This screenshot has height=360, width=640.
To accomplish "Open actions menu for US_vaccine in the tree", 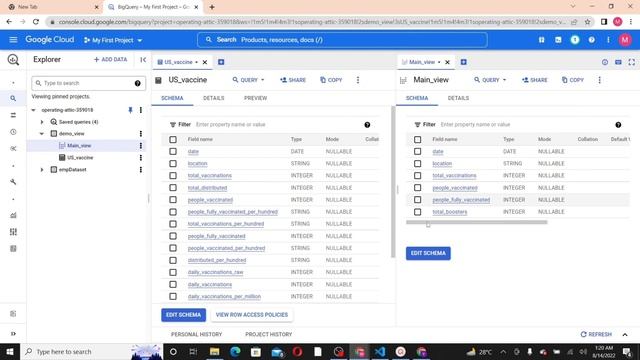I will pyautogui.click(x=141, y=158).
